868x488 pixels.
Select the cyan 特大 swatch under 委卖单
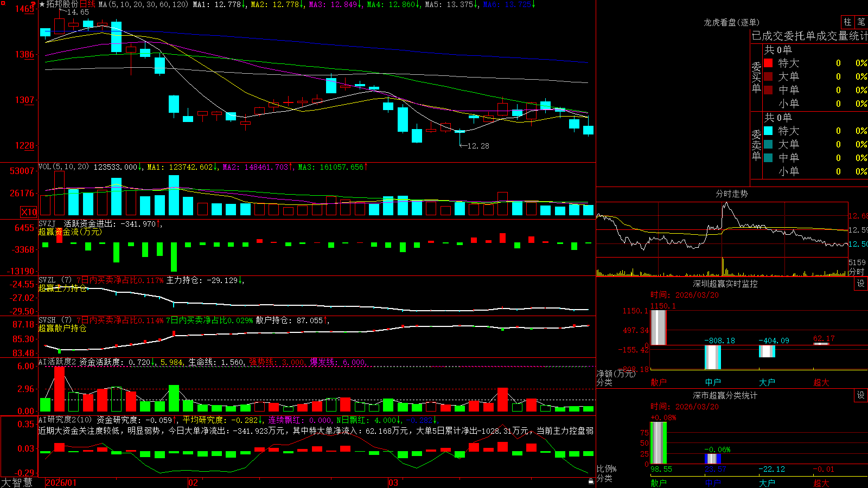(768, 131)
